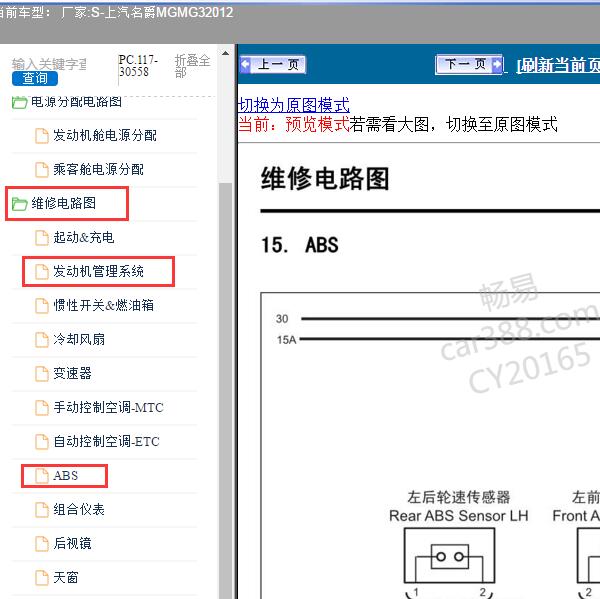This screenshot has height=599, width=600.
Task: Open 乘客舱电源分配 document
Action: coord(98,169)
